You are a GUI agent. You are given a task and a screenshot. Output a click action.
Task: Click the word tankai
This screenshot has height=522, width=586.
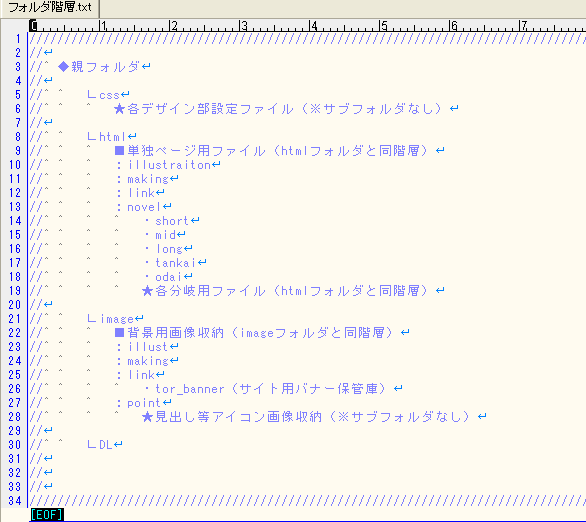point(176,263)
